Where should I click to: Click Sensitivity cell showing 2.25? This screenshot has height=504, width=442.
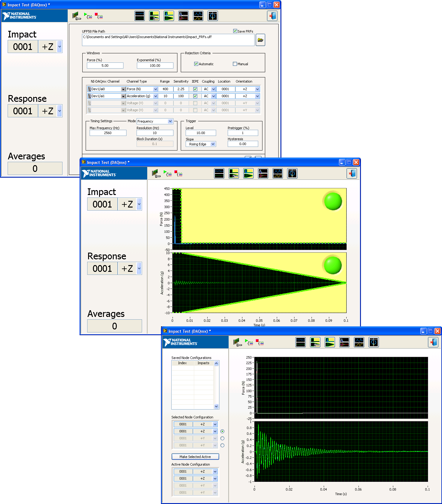click(181, 89)
